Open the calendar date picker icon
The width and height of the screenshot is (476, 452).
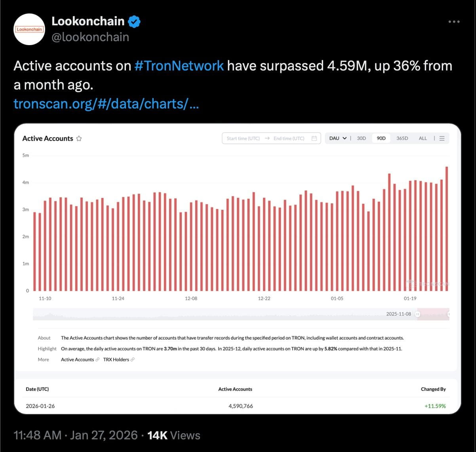click(314, 139)
